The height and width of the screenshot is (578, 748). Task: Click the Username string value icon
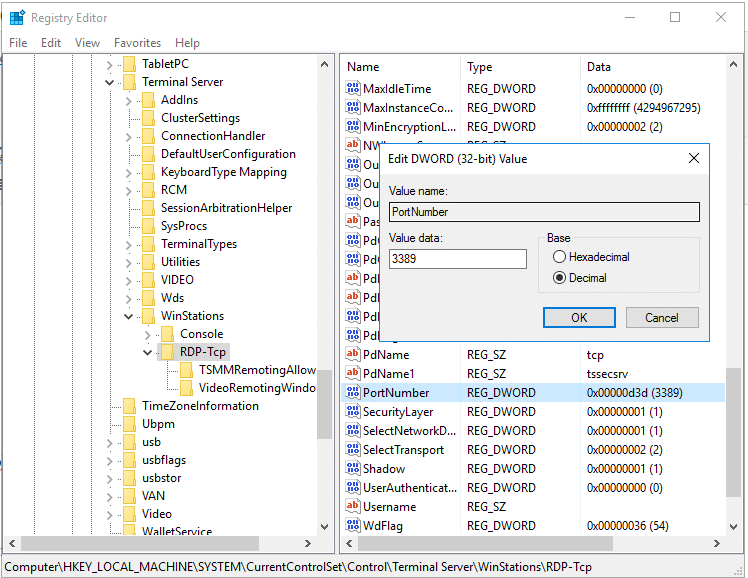pos(352,507)
